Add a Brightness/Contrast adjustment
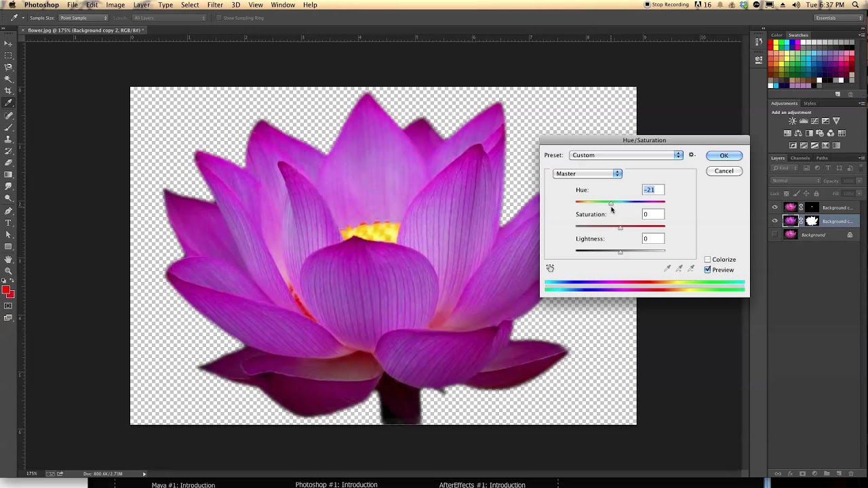Screen dimensions: 868x488 (x=793, y=121)
